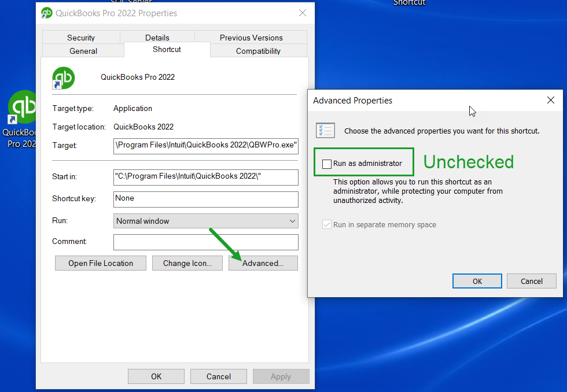Click in the Target path field
This screenshot has width=567, height=392.
pyautogui.click(x=206, y=146)
